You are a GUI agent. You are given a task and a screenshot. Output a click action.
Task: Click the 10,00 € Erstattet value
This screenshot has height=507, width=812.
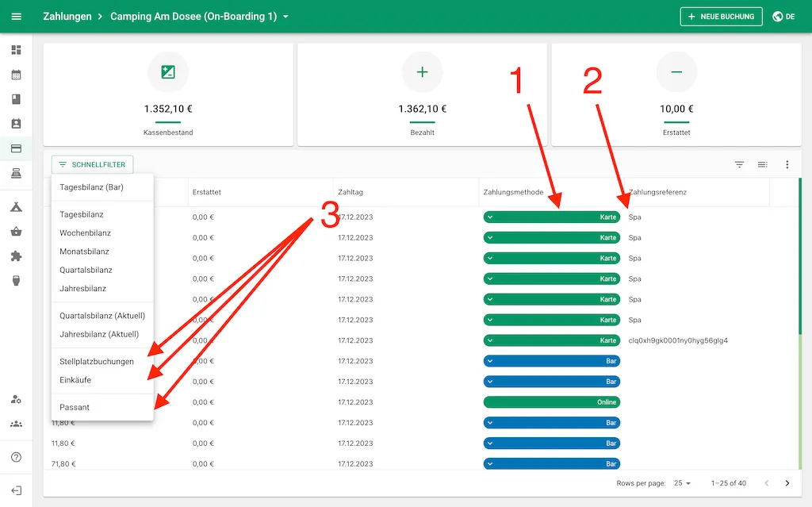(x=676, y=109)
